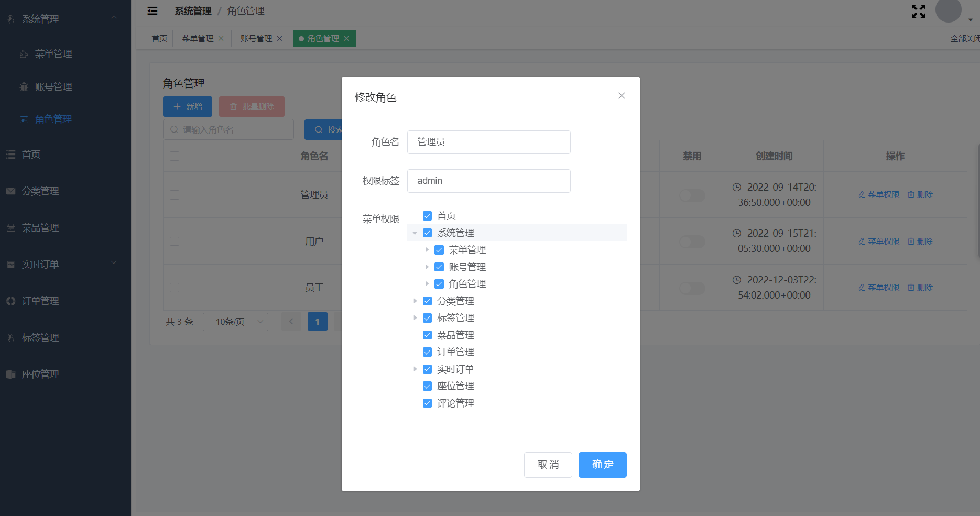Toggle the 禁用 switch for 管理员 row
The width and height of the screenshot is (980, 516).
[692, 195]
